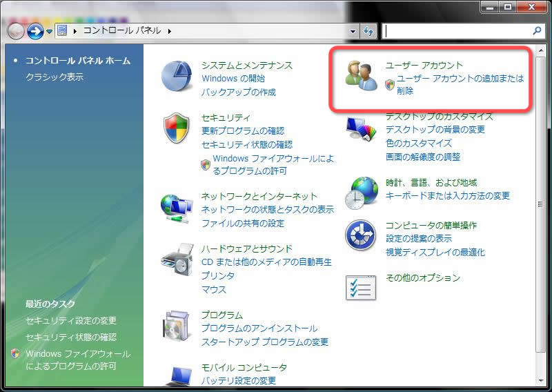Open ハードウェアとサウンド heading

[247, 248]
